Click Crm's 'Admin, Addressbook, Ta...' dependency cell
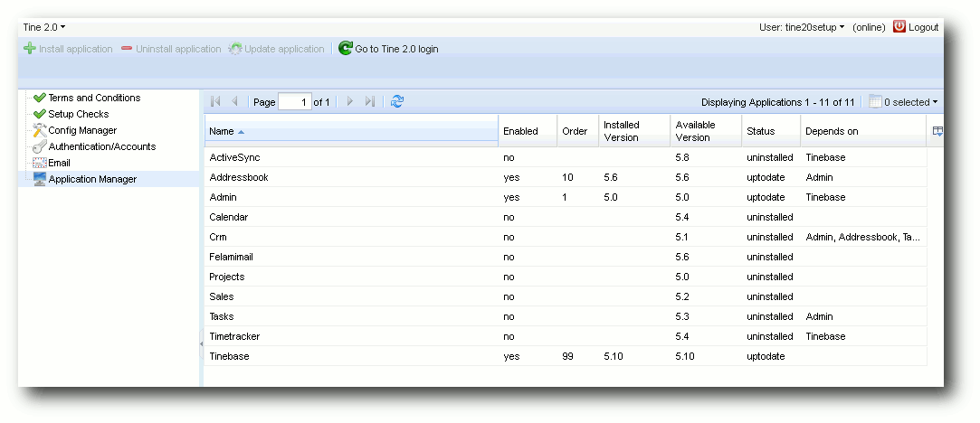 [x=862, y=237]
